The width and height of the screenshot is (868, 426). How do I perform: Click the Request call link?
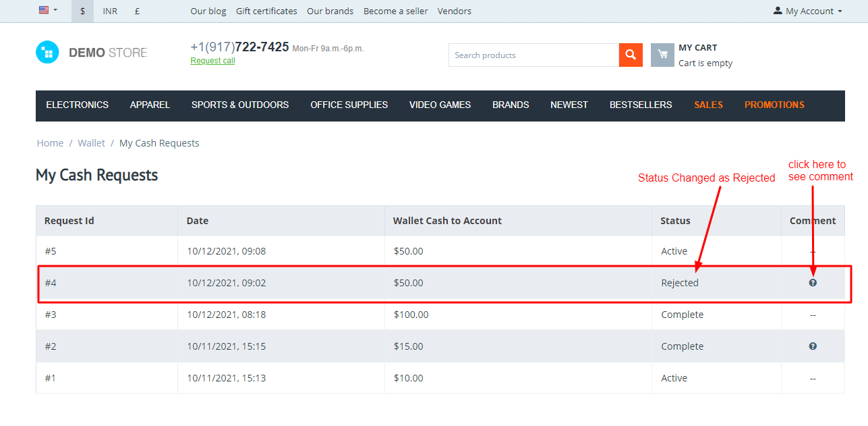[212, 61]
